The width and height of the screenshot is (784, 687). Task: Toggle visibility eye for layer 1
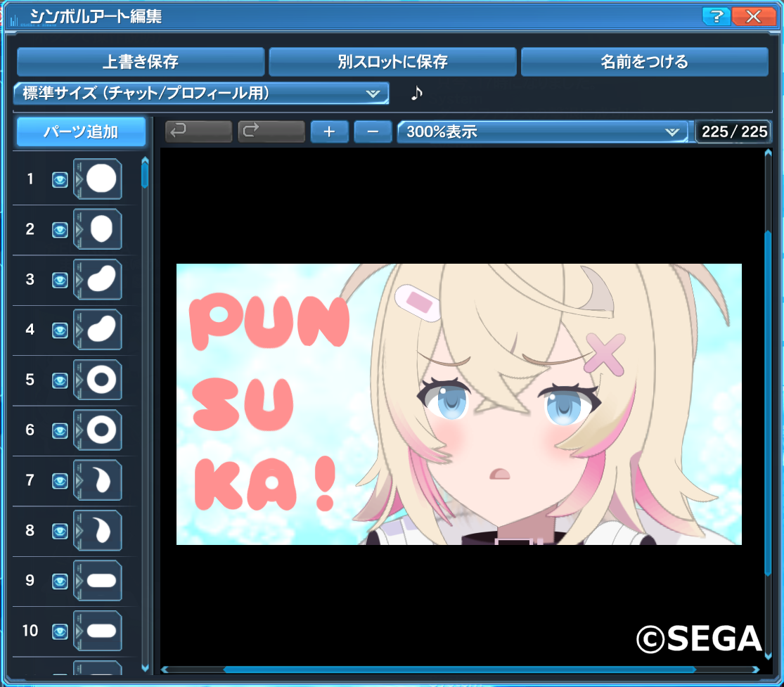click(60, 179)
